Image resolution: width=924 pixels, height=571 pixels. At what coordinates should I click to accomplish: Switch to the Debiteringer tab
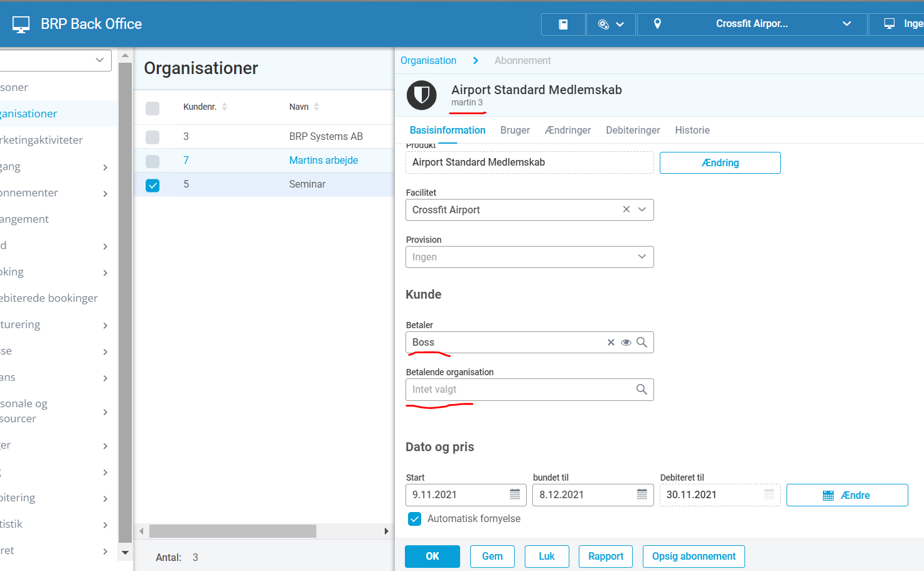[x=633, y=130]
